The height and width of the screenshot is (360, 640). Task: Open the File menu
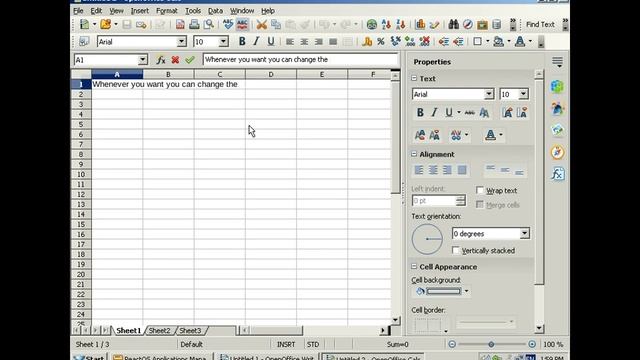tap(78, 11)
